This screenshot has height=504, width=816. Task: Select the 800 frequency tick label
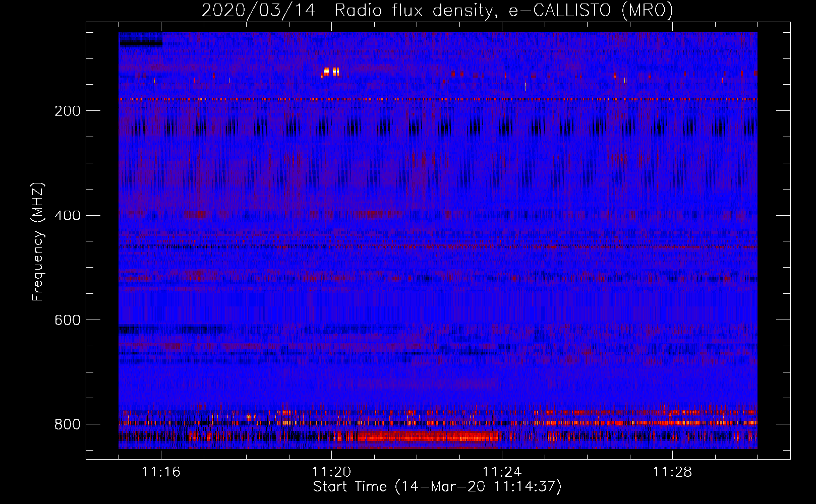point(67,424)
